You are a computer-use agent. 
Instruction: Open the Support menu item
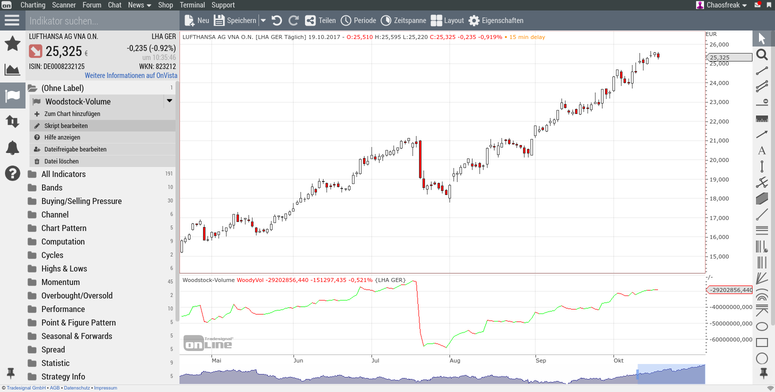[223, 5]
